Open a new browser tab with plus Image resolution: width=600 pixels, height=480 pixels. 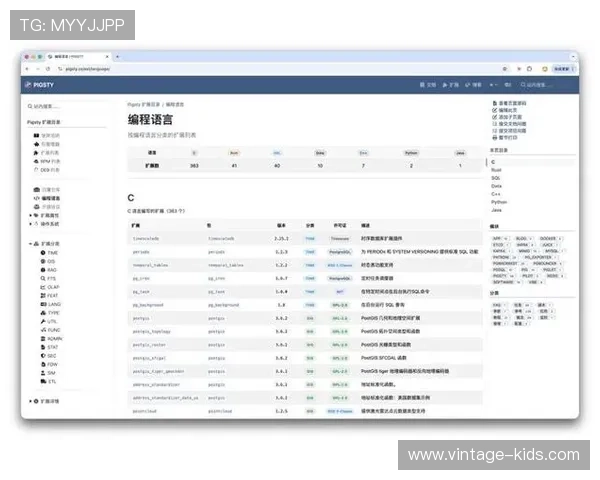click(x=117, y=57)
